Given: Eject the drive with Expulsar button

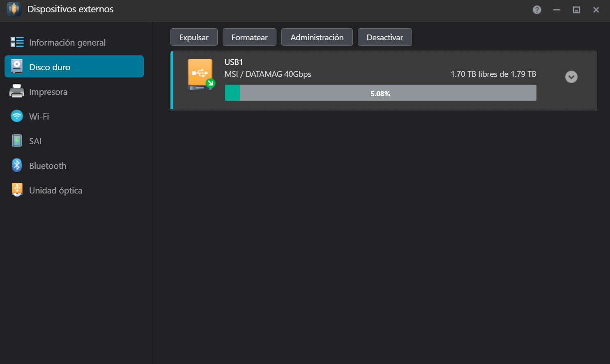Looking at the screenshot, I should point(194,37).
